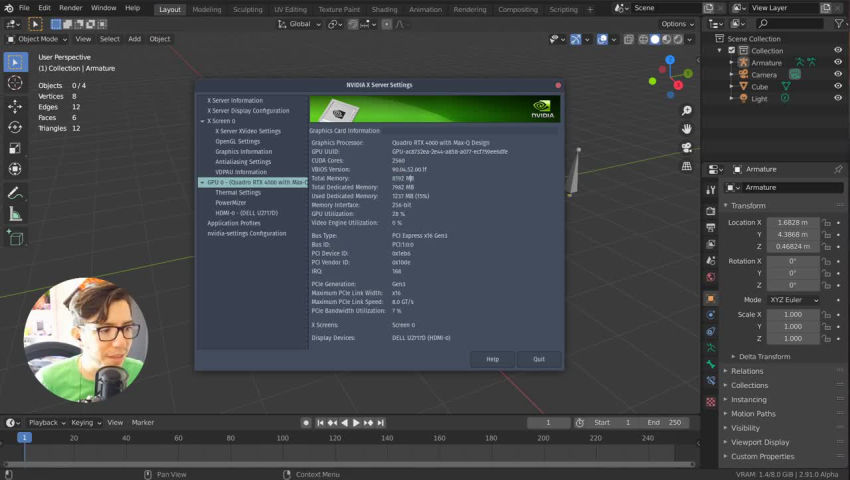Switch to the Modeling workspace tab
This screenshot has width=850, height=480.
[x=207, y=10]
